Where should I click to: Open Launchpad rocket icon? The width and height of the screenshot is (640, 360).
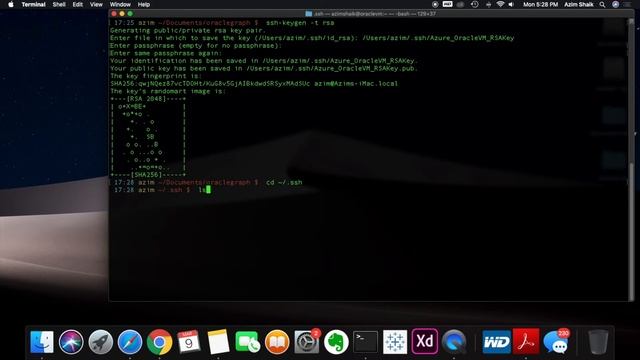(100, 342)
